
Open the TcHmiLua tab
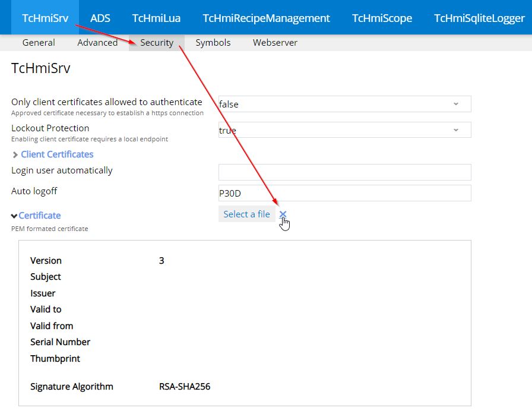tap(156, 18)
